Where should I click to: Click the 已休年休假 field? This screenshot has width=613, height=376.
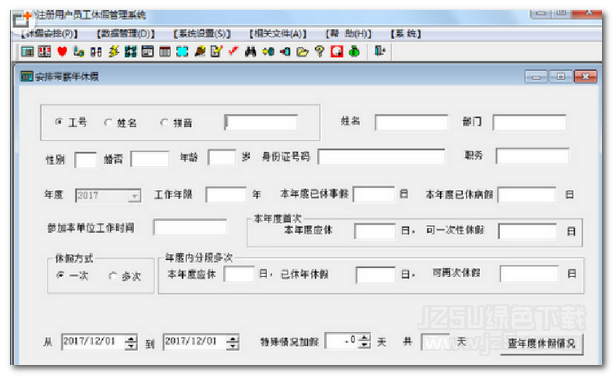376,275
